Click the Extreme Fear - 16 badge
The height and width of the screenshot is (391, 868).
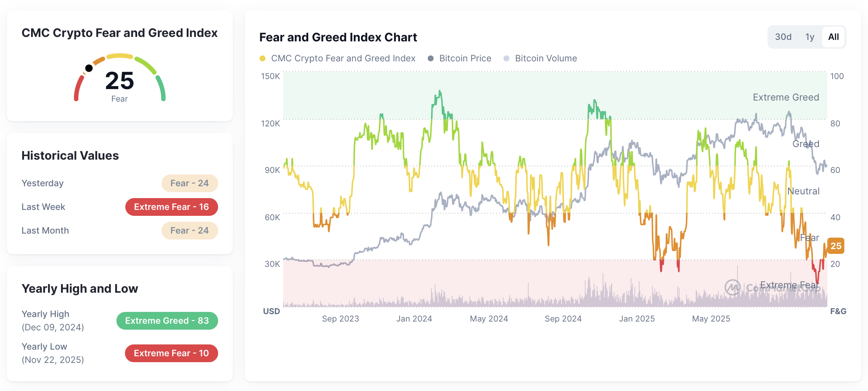pos(172,207)
